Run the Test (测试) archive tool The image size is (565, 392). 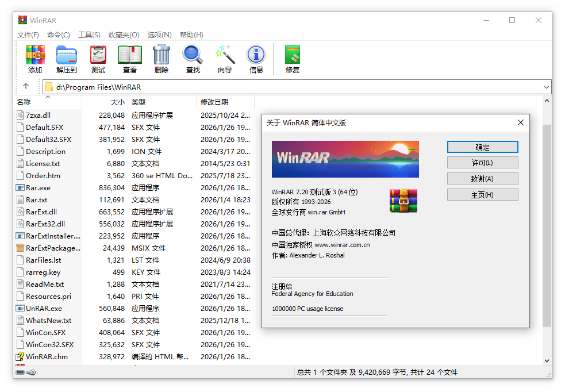98,59
